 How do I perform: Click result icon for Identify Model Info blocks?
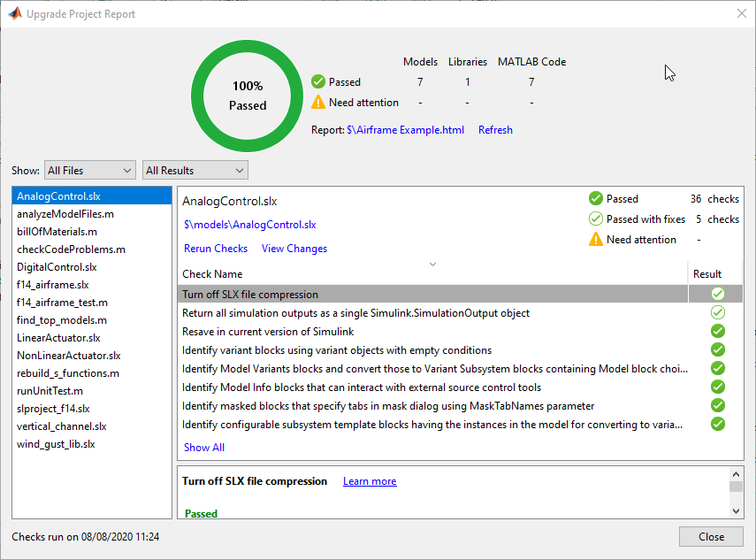(717, 387)
